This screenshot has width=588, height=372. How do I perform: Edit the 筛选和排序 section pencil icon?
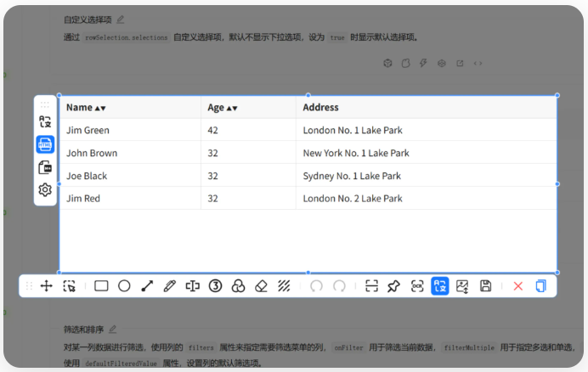[x=112, y=330]
